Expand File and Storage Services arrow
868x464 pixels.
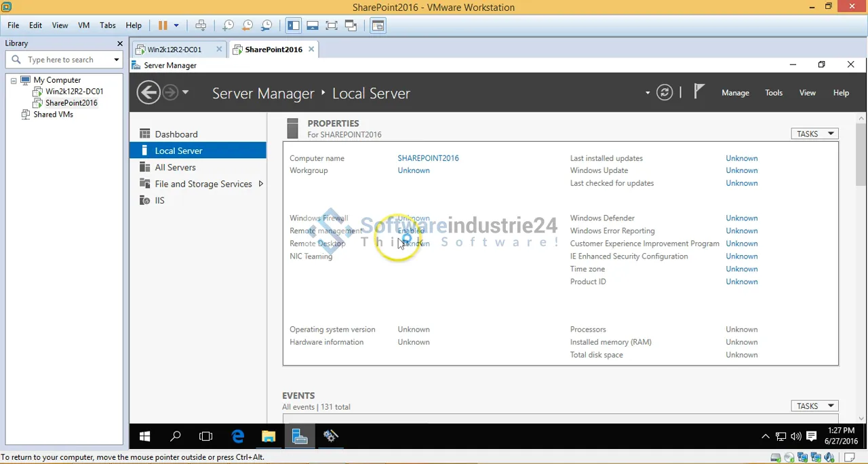tap(260, 184)
